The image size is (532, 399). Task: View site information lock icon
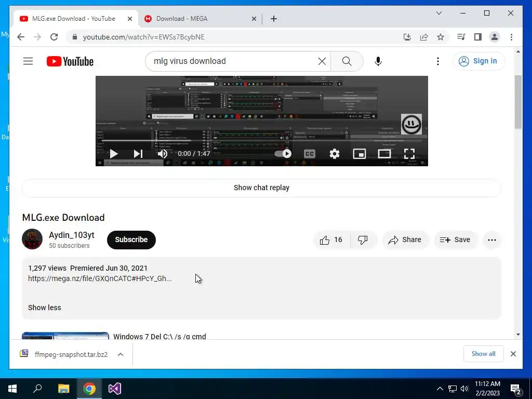[75, 37]
